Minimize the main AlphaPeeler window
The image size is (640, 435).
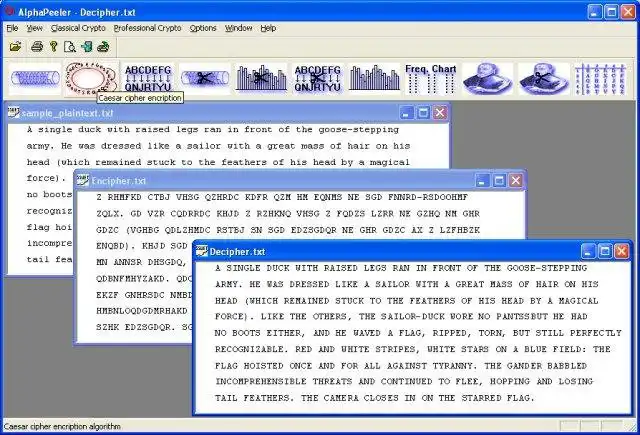coord(595,12)
